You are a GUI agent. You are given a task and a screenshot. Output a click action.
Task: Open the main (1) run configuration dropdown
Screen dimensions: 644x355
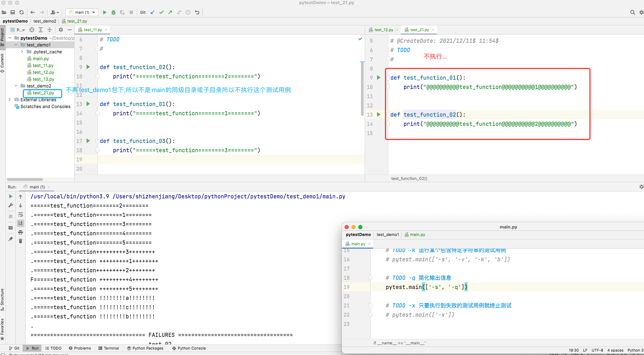coord(82,12)
